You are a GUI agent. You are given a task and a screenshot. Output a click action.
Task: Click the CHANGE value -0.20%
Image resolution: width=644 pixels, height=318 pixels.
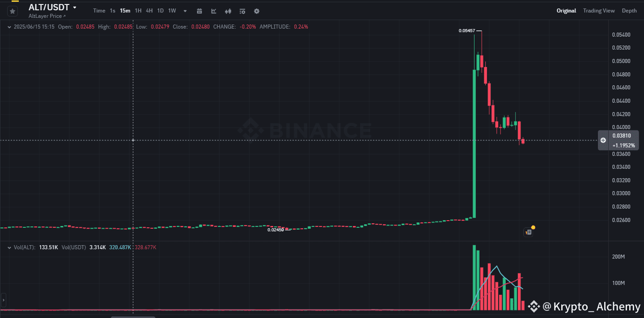tap(248, 27)
